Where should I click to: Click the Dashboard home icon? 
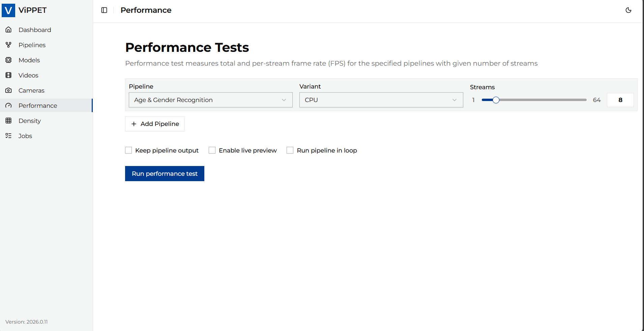(x=9, y=30)
